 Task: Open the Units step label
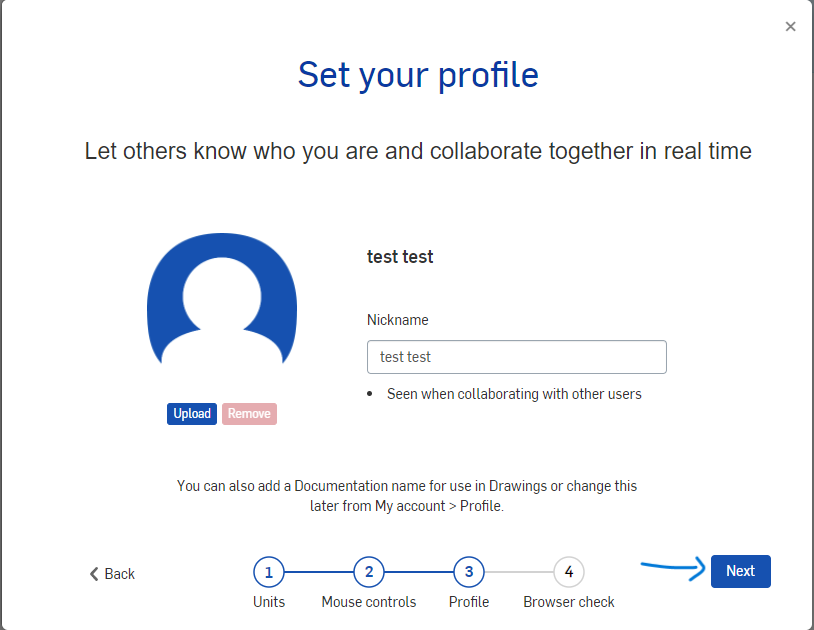tap(269, 602)
